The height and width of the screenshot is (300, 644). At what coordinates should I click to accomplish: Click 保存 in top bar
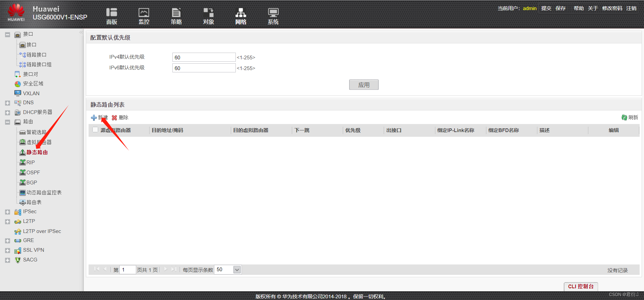[560, 8]
